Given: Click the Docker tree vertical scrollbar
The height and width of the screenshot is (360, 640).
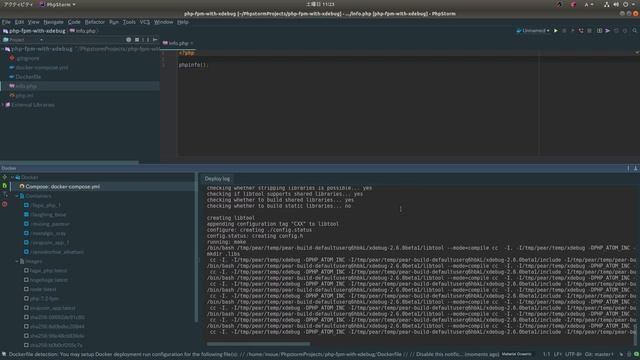Looking at the screenshot, I should [196, 247].
